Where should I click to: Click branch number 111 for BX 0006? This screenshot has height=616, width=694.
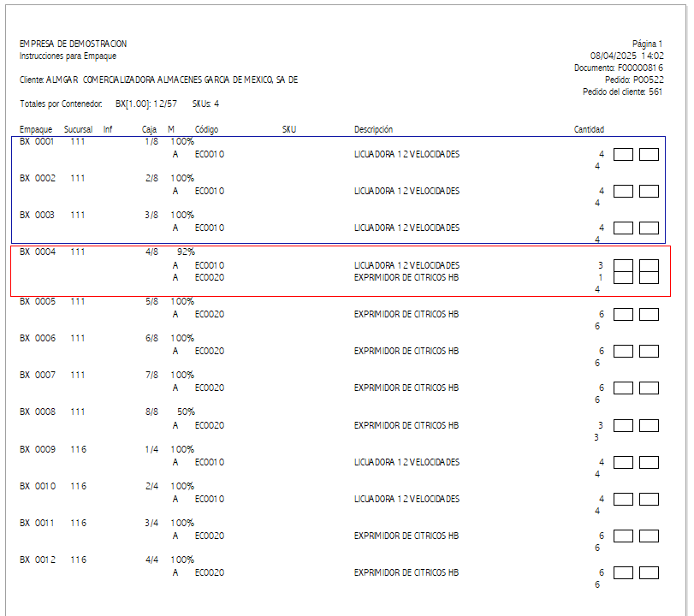click(78, 338)
